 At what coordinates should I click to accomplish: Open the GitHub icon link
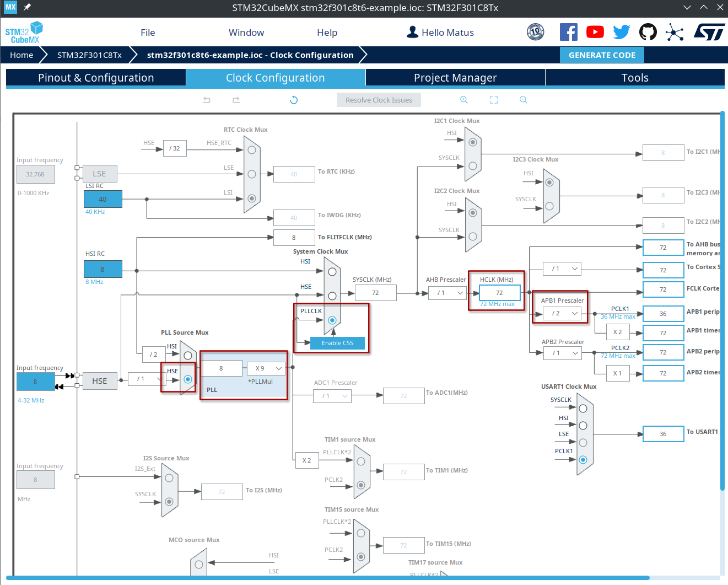click(648, 32)
